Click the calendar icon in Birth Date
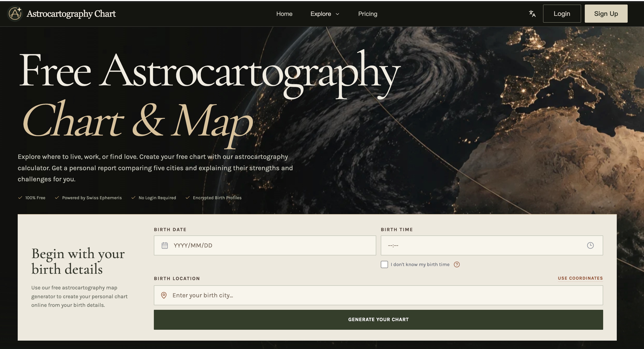Viewport: 644px width, 349px height. tap(165, 245)
